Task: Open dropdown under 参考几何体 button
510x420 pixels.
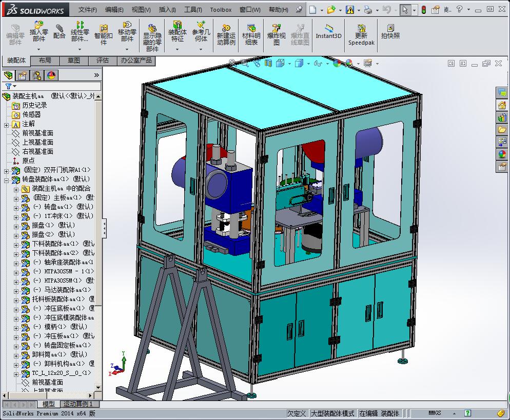Action: [x=201, y=49]
